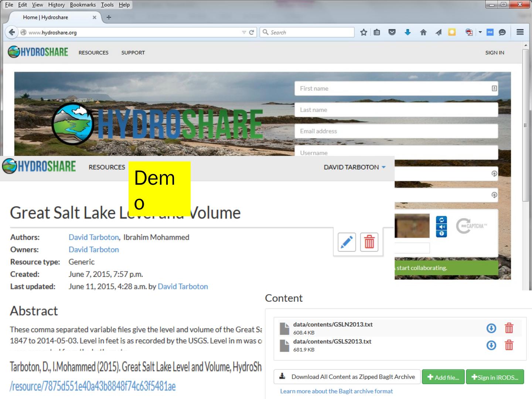
Task: Open David Tarboton link in the Owners row
Action: tap(93, 249)
